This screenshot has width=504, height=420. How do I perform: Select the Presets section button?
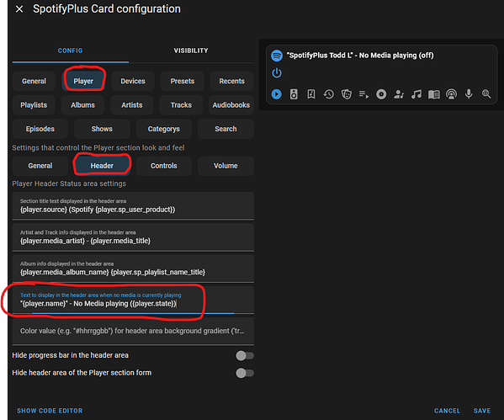[x=183, y=81]
